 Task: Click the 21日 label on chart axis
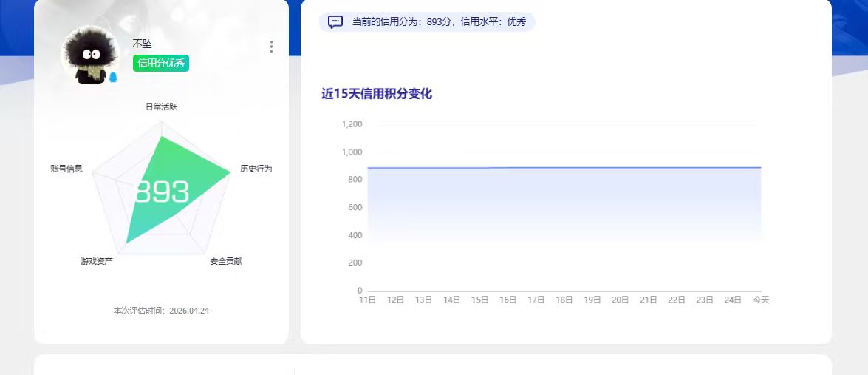click(649, 300)
